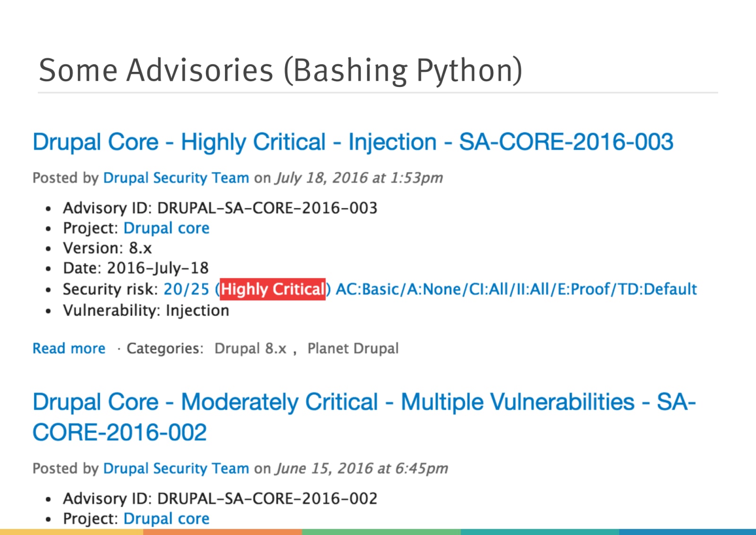The image size is (756, 535).
Task: Click the slide title Some Advisories (Bashing Python)
Action: click(281, 71)
